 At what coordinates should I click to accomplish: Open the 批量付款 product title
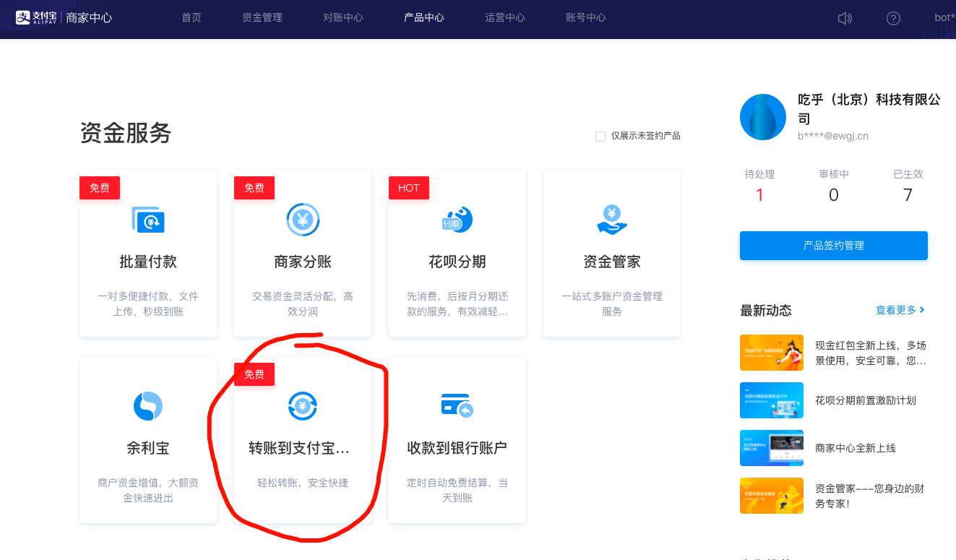coord(148,262)
